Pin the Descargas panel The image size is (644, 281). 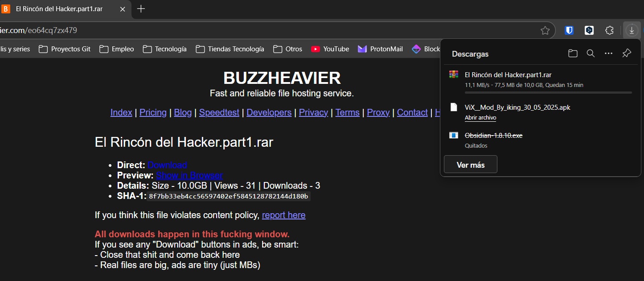pyautogui.click(x=627, y=54)
